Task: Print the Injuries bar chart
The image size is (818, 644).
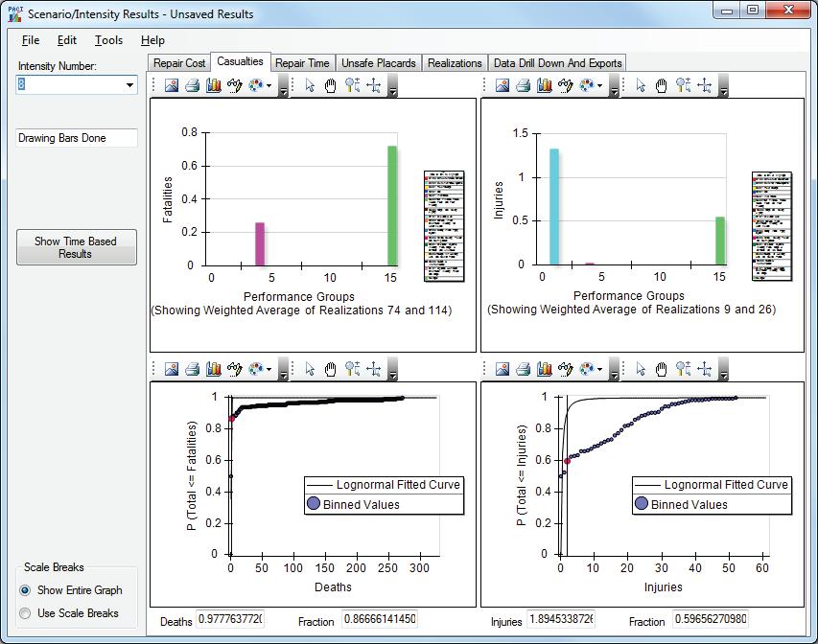Action: [x=523, y=85]
